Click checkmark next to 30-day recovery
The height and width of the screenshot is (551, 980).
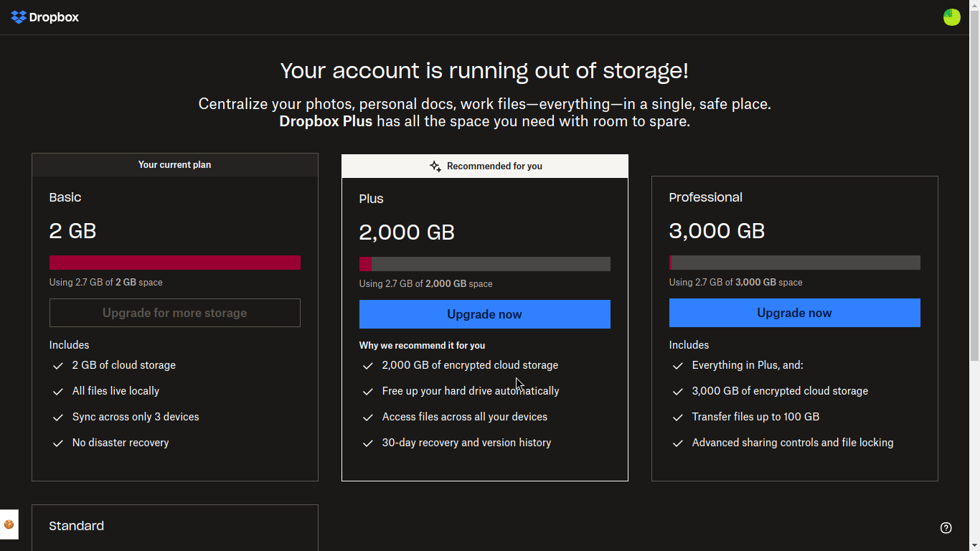[x=368, y=443]
